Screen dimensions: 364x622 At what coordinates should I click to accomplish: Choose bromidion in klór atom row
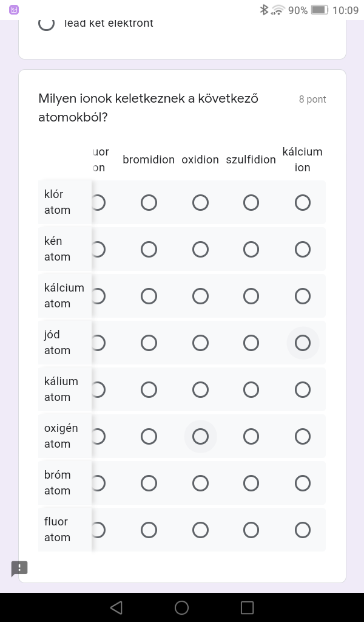pyautogui.click(x=149, y=203)
